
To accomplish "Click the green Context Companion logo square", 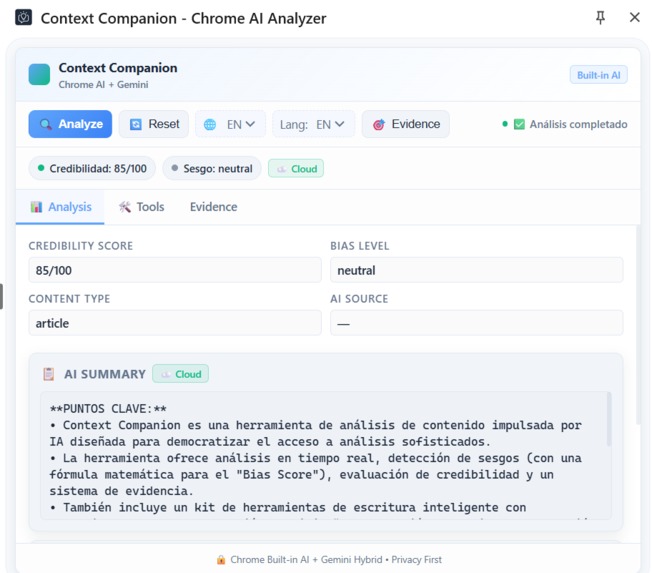I will pyautogui.click(x=39, y=74).
